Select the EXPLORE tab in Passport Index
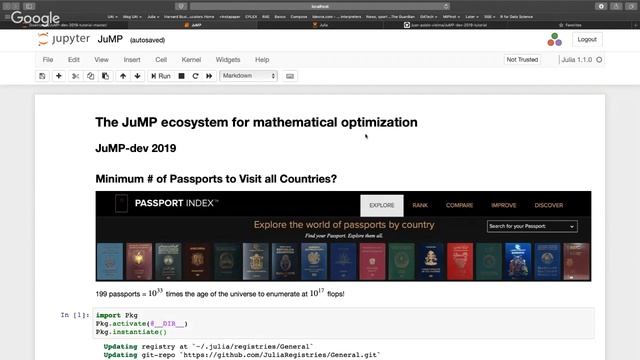 tap(382, 205)
